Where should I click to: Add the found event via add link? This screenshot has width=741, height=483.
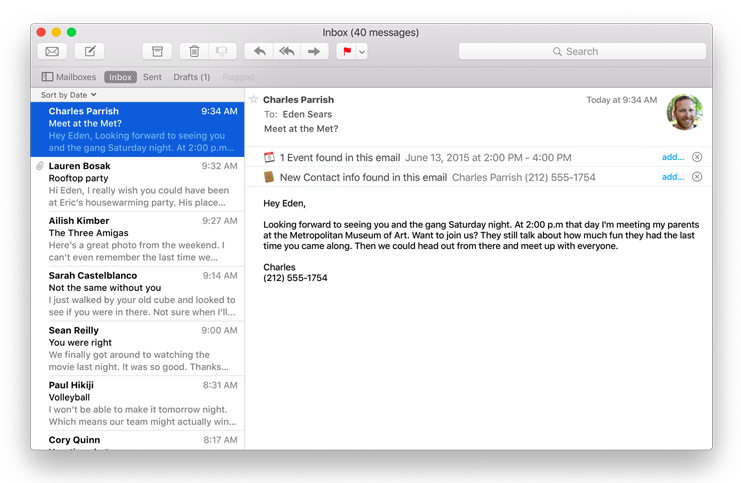[672, 157]
